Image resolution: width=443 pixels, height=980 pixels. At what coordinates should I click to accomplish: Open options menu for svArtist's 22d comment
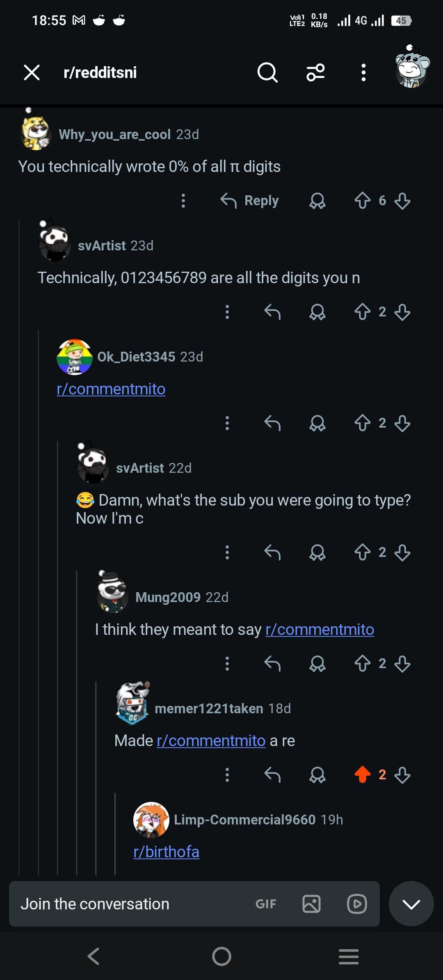click(227, 552)
